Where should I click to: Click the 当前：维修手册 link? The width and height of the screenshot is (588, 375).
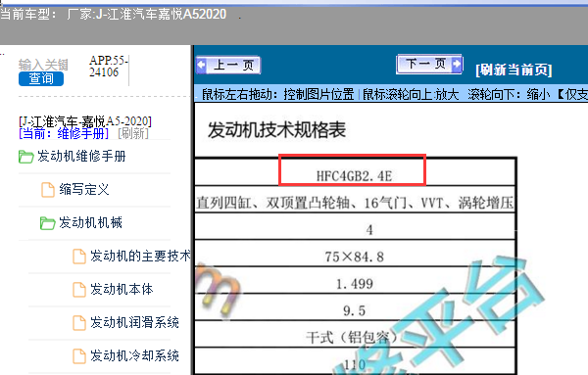point(64,133)
